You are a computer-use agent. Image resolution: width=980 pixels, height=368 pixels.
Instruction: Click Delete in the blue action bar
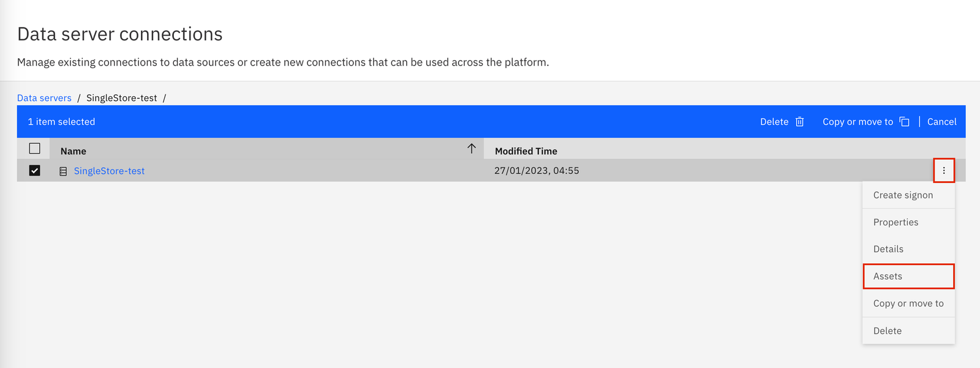(x=774, y=121)
